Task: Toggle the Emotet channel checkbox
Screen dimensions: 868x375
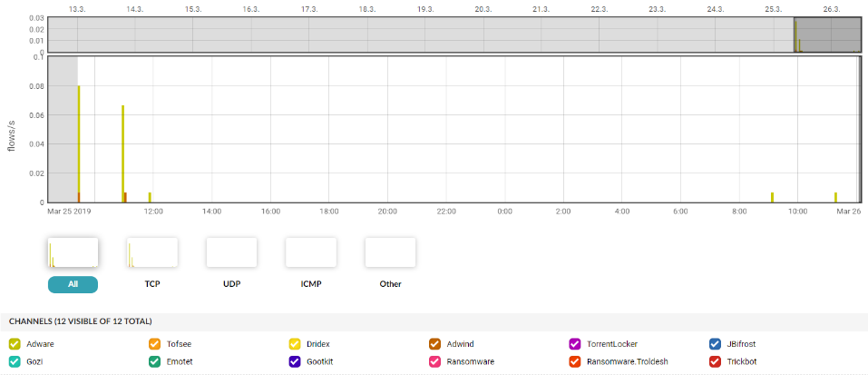Action: (155, 361)
